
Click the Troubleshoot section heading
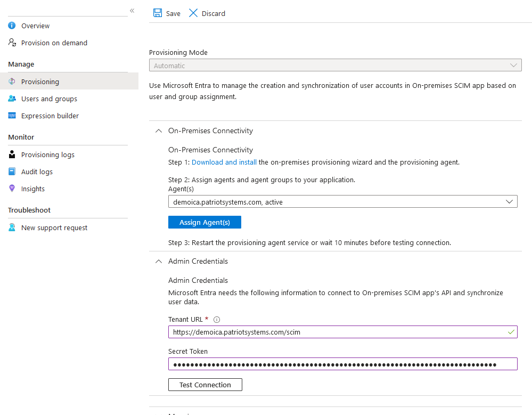[x=29, y=210]
